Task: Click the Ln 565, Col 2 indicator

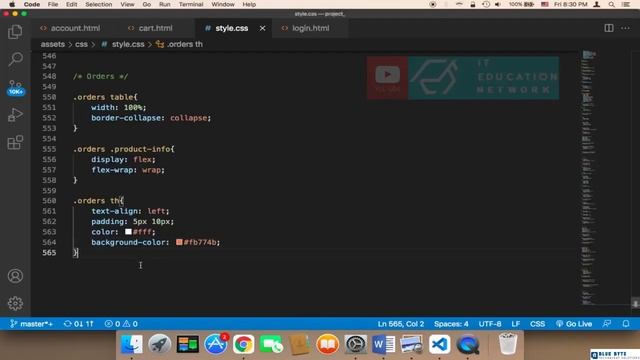Action: [400, 324]
